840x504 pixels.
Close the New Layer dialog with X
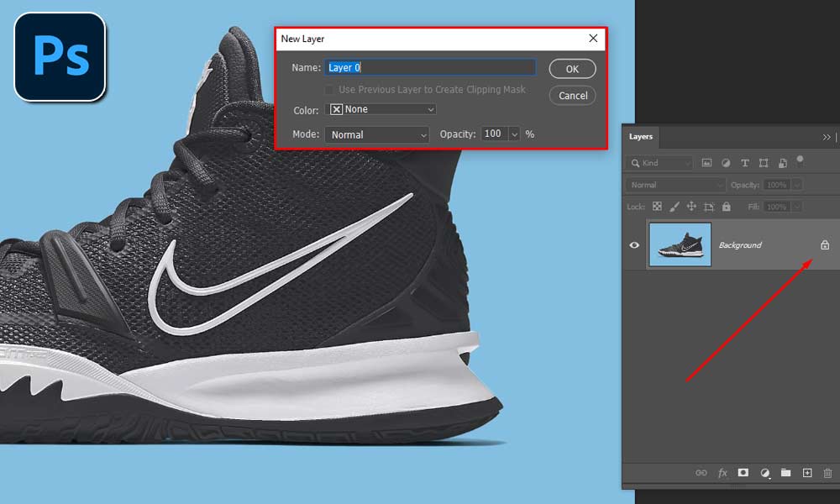(x=593, y=39)
